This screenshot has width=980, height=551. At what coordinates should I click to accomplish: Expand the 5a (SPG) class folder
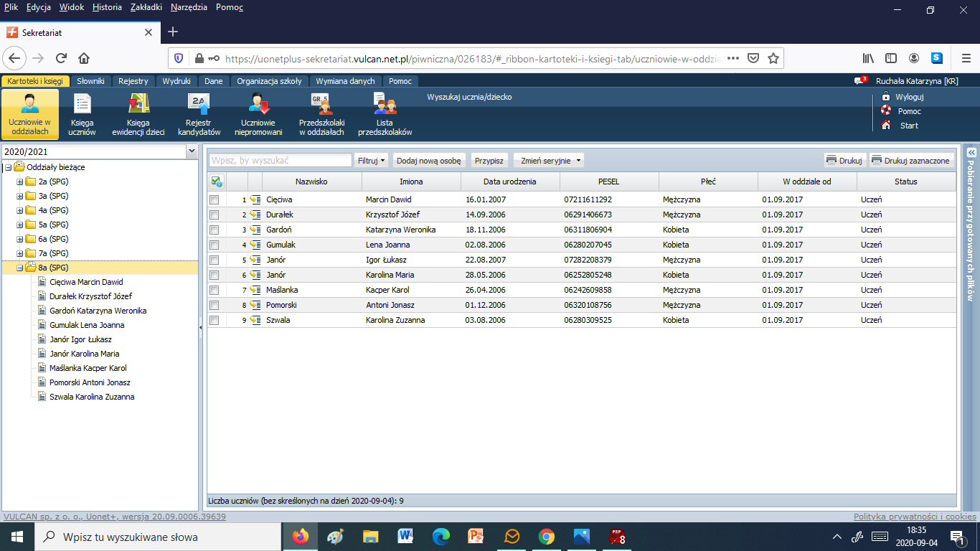19,225
